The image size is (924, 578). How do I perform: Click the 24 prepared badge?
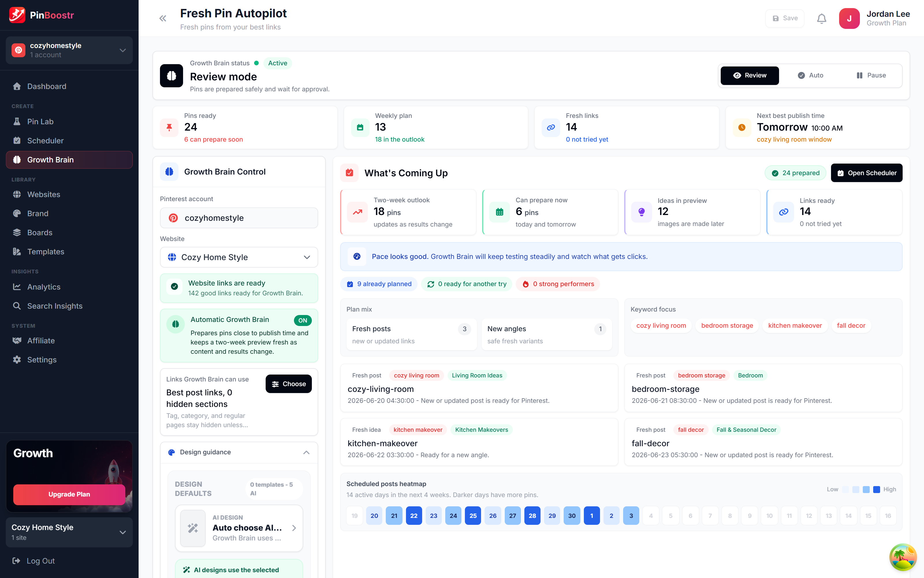click(795, 173)
